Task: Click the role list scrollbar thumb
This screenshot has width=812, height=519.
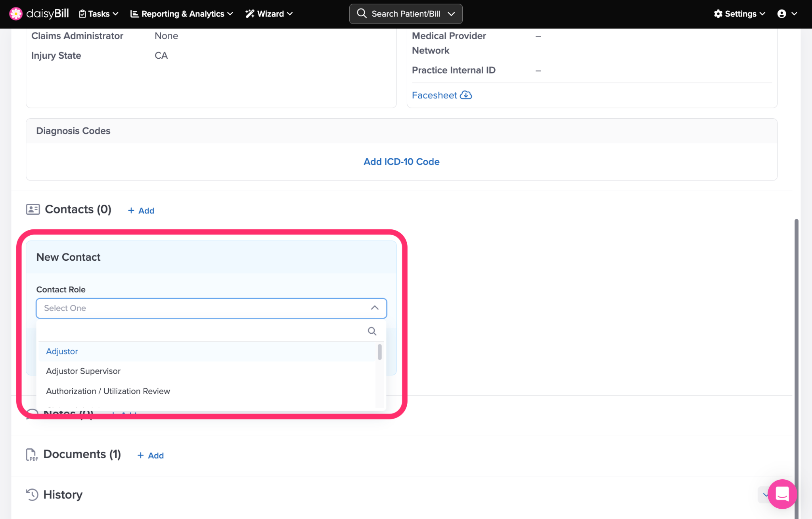Action: pyautogui.click(x=379, y=352)
